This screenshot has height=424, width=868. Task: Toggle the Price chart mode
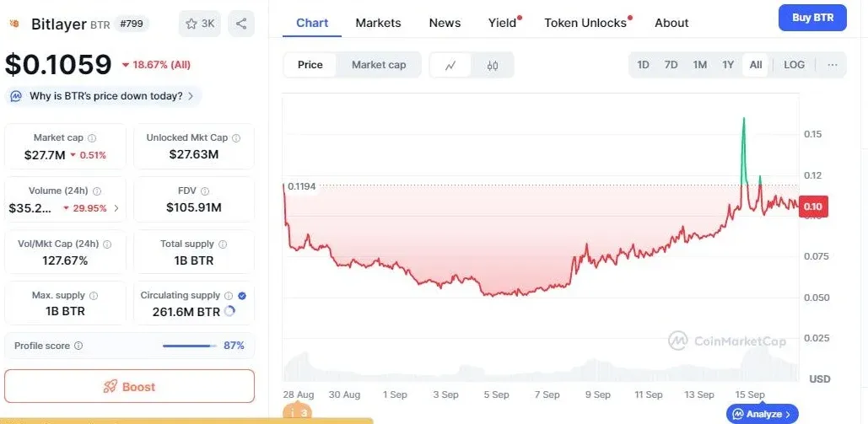[310, 65]
